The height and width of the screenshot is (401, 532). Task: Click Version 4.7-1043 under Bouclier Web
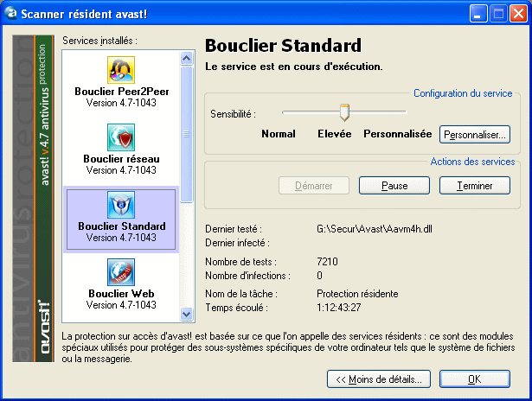pyautogui.click(x=121, y=305)
